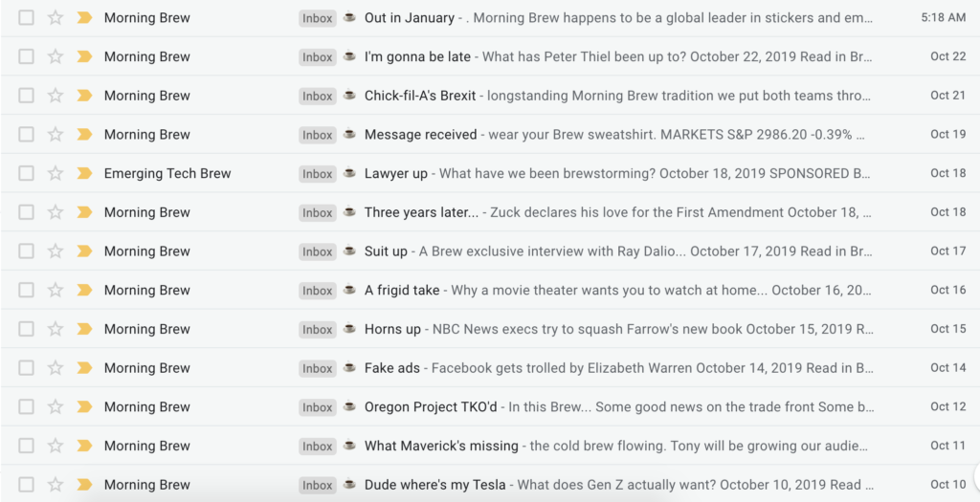Click the Oct 15 date

[948, 329]
